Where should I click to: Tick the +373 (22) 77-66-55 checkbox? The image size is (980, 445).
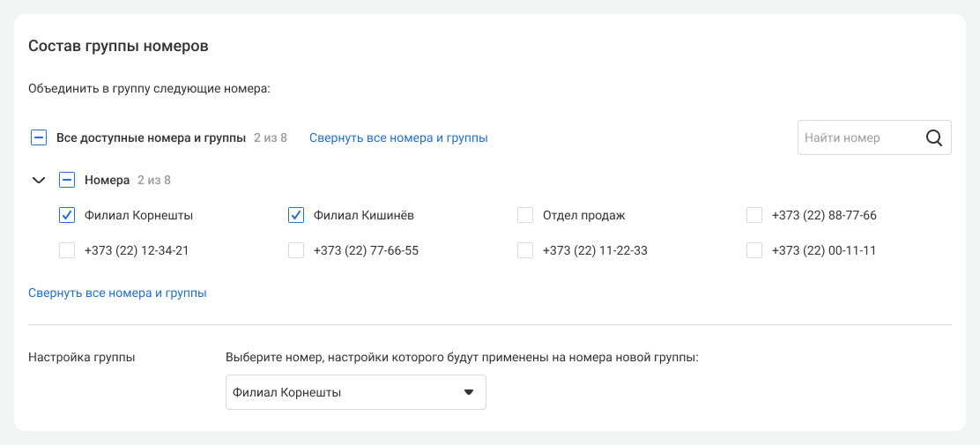tap(296, 250)
